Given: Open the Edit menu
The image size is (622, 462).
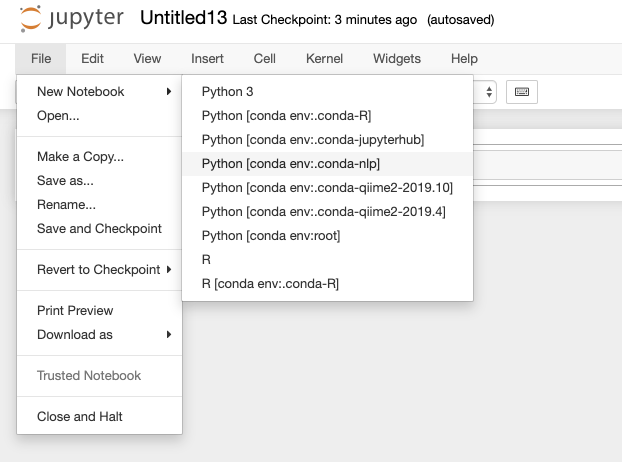Looking at the screenshot, I should (x=92, y=59).
